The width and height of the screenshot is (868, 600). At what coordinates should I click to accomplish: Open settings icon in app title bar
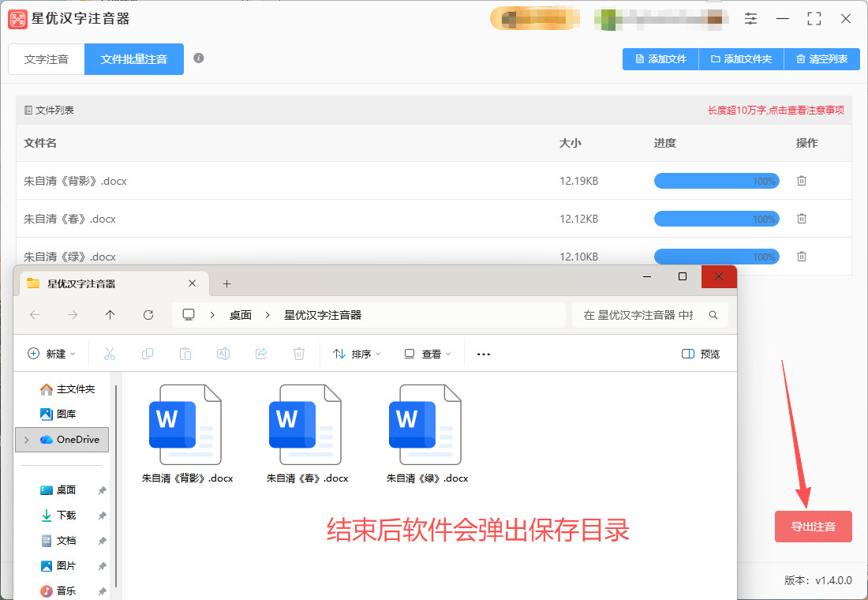coord(750,19)
